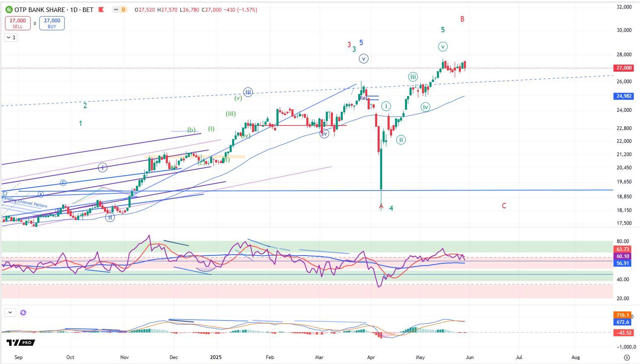Click the red flag icon beside BET
Viewport: 640px width, 364px height.
[x=101, y=10]
